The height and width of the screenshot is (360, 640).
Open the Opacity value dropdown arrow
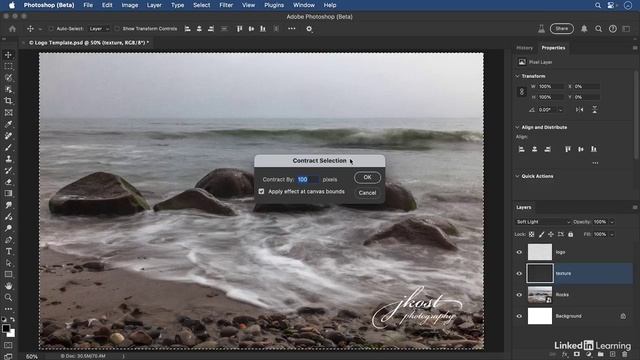pyautogui.click(x=612, y=222)
